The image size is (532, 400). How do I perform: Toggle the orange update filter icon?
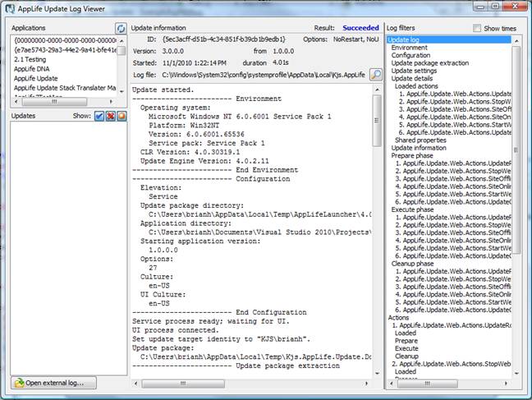tap(122, 116)
